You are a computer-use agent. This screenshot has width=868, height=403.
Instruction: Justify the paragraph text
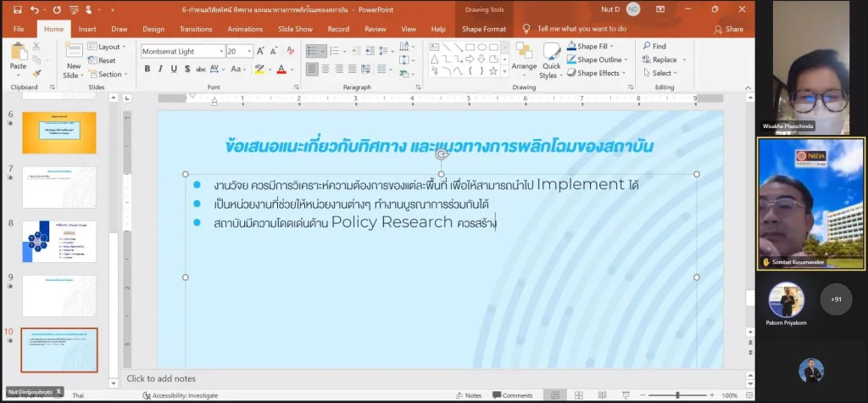tap(352, 69)
